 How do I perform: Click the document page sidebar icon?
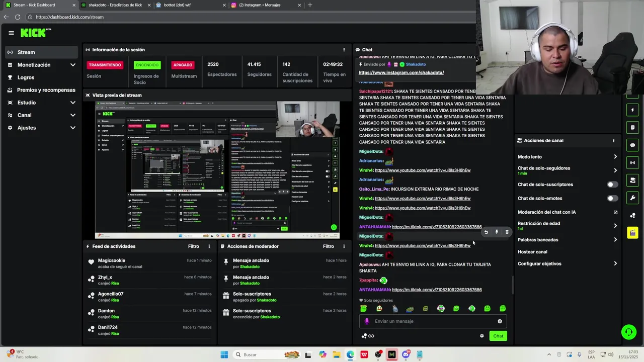632,128
